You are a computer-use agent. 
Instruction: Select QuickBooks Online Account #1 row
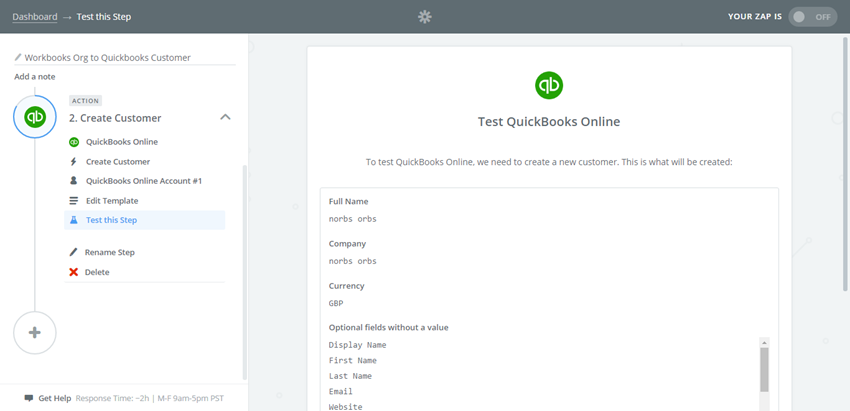coord(144,181)
